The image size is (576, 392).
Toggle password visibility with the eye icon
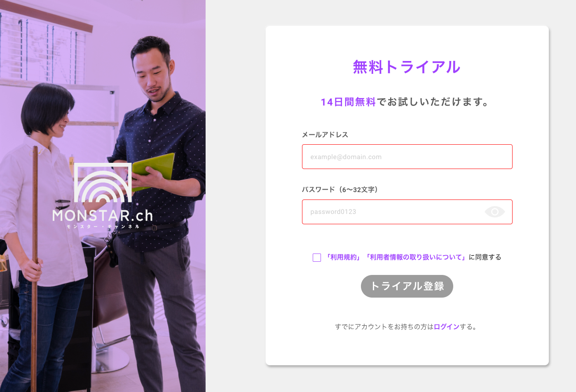tap(494, 212)
